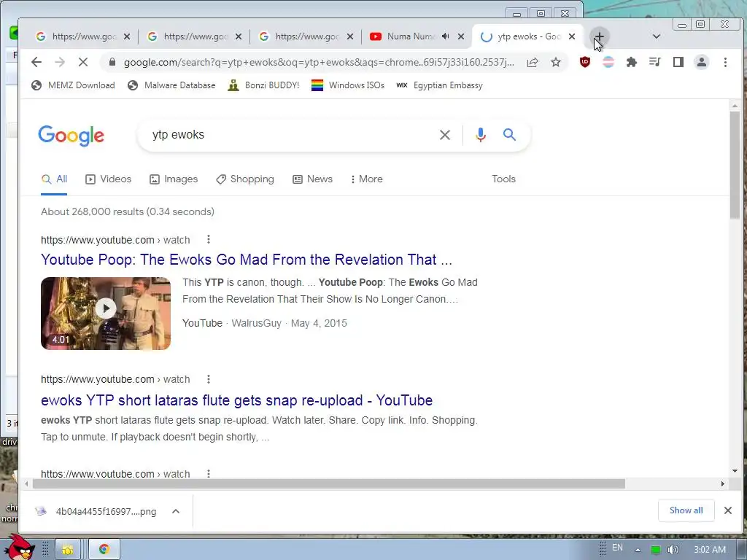The width and height of the screenshot is (747, 560).
Task: Mute the Numa Numa tab audio
Action: tap(446, 36)
